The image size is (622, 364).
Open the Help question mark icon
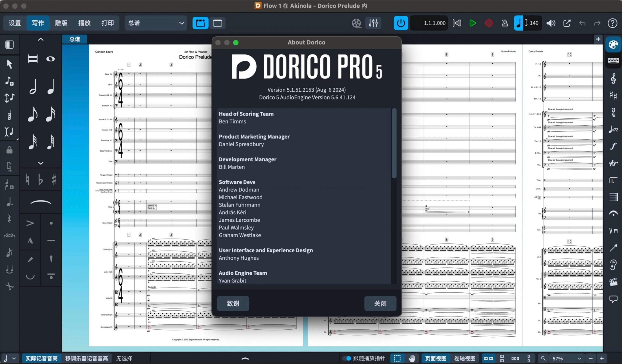(x=612, y=23)
